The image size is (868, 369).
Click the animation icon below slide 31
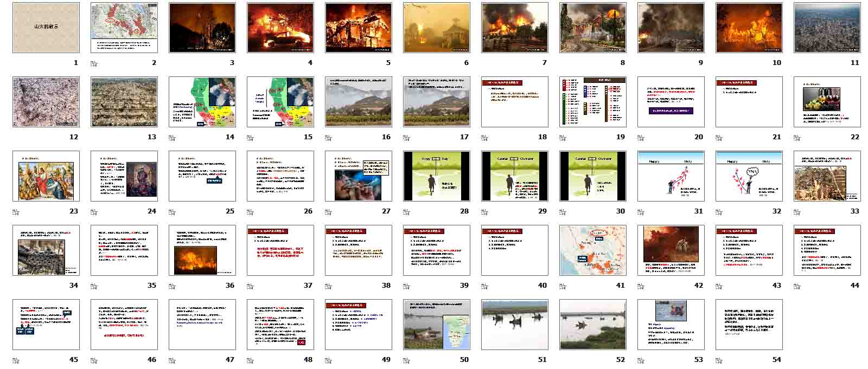click(641, 211)
